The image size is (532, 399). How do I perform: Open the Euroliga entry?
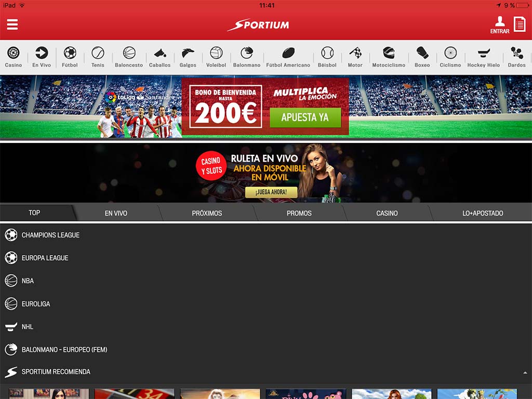(266, 303)
